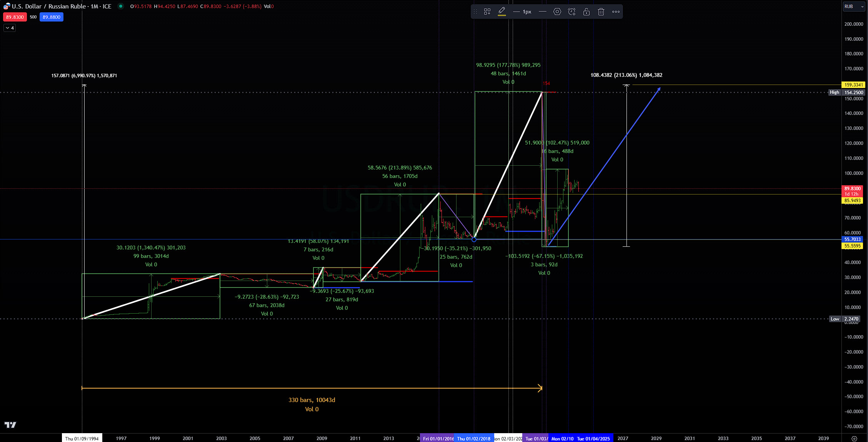Screen dimensions: 868x442
Task: Click the Fri 01/01/2016 date marker
Action: click(x=437, y=439)
